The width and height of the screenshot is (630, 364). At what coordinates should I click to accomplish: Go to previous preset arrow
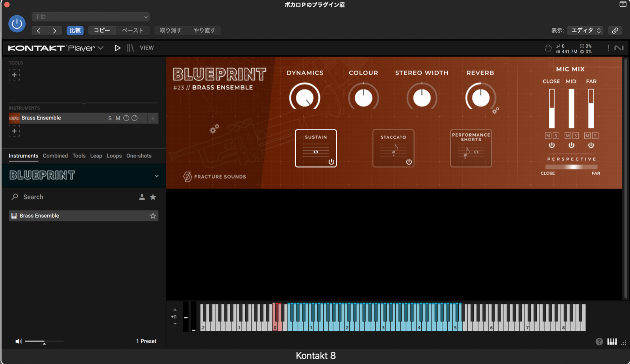coord(39,31)
